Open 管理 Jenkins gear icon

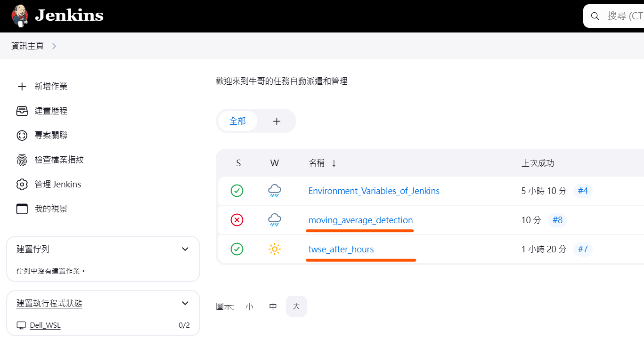pyautogui.click(x=22, y=184)
